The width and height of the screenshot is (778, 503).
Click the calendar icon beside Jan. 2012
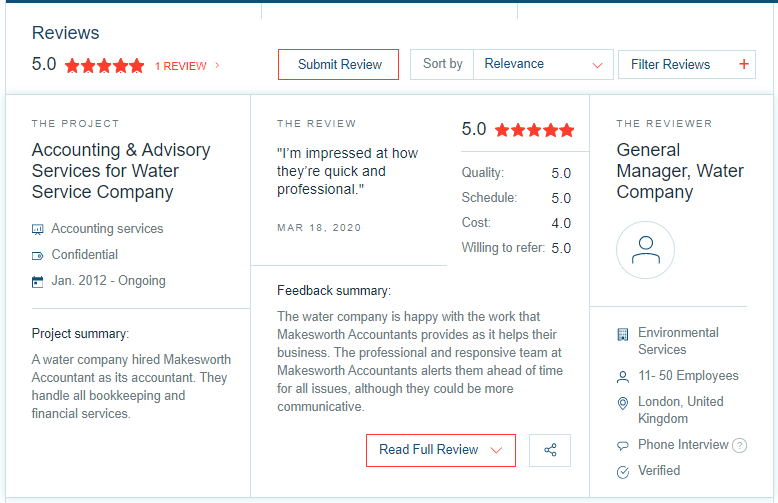(x=38, y=281)
